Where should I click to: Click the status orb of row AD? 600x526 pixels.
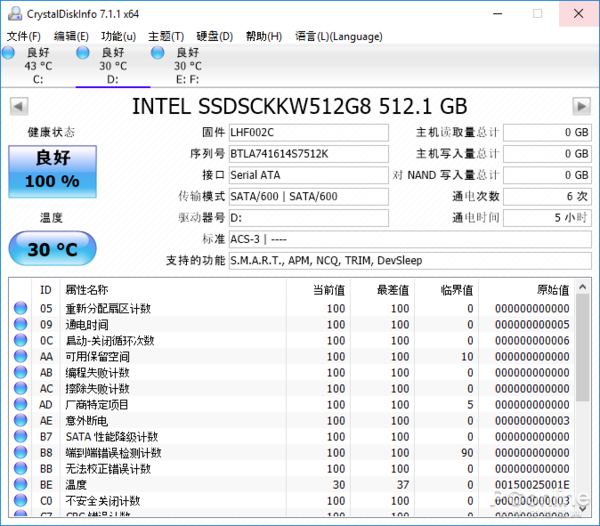(21, 404)
